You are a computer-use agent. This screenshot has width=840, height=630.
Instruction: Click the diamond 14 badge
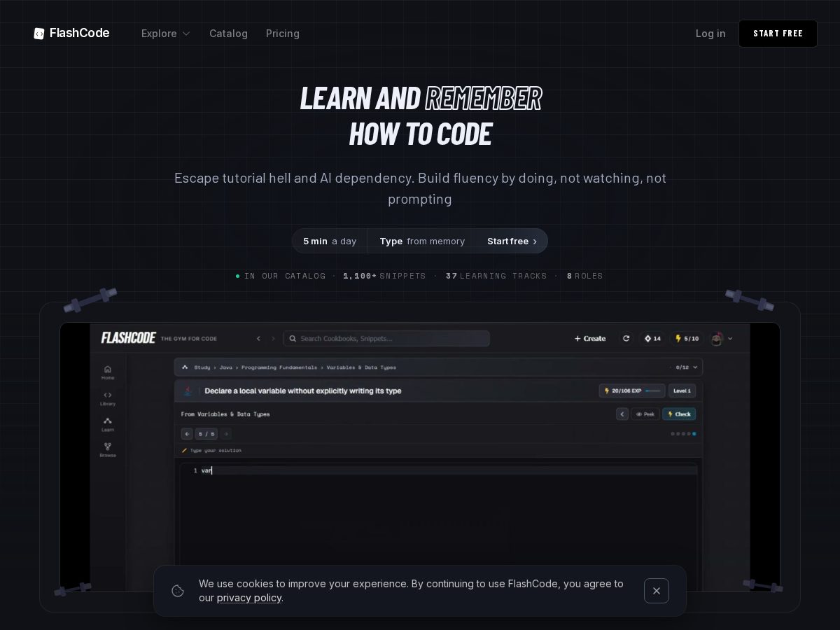(652, 338)
